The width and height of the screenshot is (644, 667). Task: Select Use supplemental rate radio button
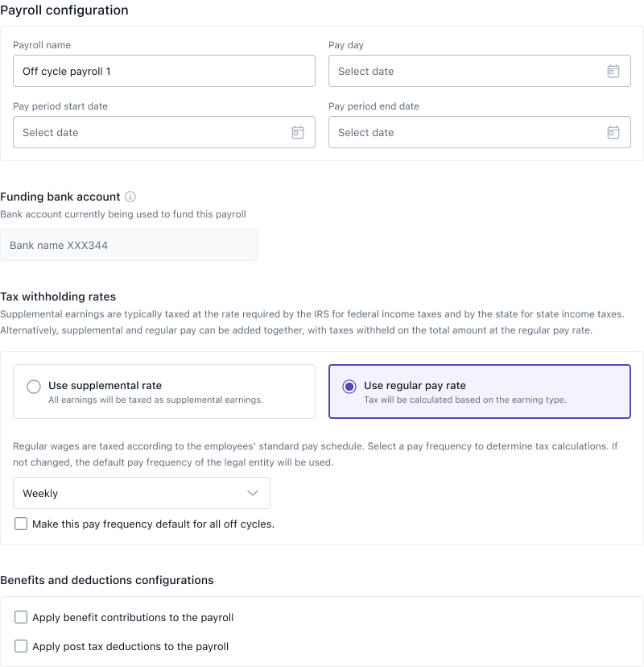pos(34,387)
